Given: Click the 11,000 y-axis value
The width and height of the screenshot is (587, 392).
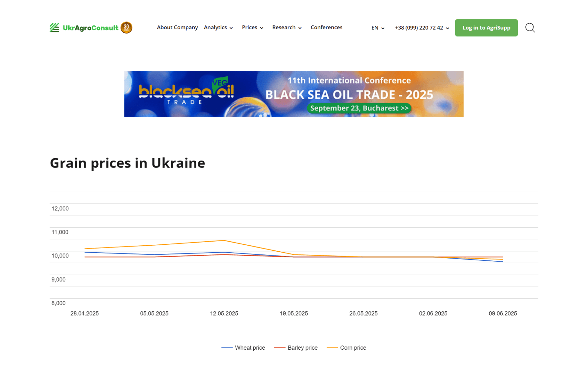Looking at the screenshot, I should coord(60,232).
